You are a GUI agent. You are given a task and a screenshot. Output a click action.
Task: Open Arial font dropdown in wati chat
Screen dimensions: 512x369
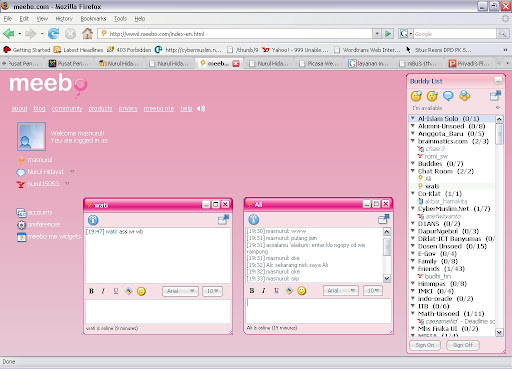pyautogui.click(x=180, y=291)
